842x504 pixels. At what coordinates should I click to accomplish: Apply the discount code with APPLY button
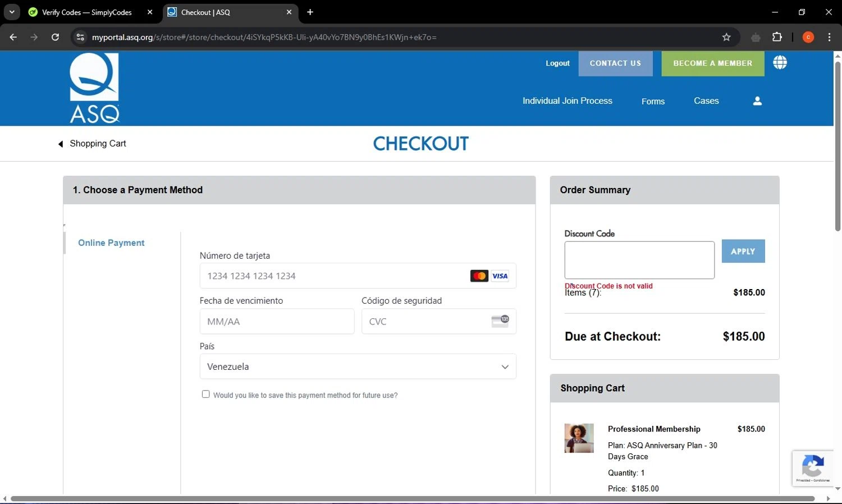click(x=743, y=251)
